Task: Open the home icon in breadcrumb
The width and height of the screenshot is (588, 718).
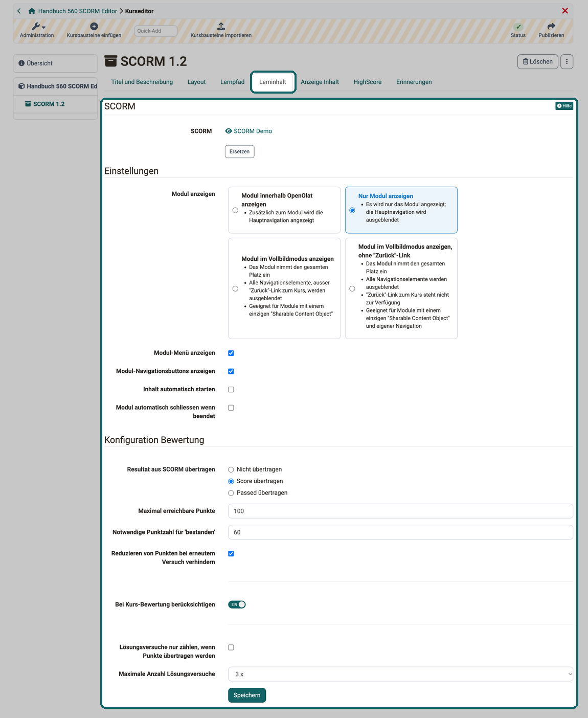Action: [x=32, y=11]
